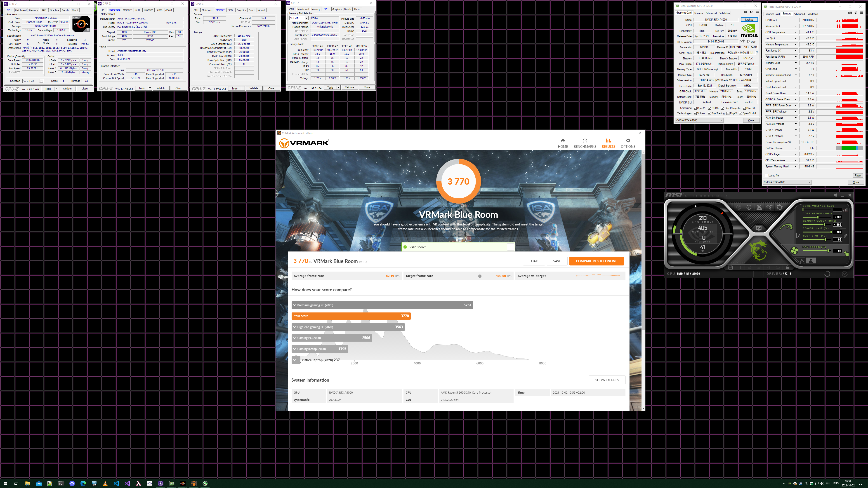Open the Graphics tab in the SPD CPU-Z window
This screenshot has height=488, width=868.
point(337,9)
